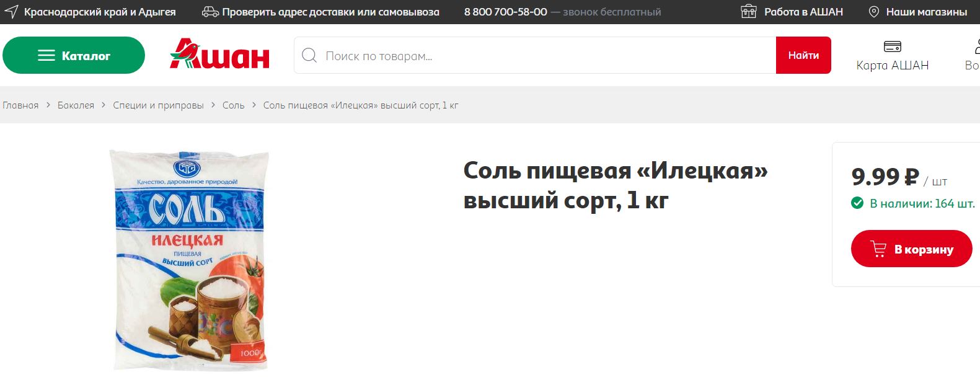Screen dimensions: 980x380
Task: Add to cart with В корзину button
Action: click(x=911, y=249)
